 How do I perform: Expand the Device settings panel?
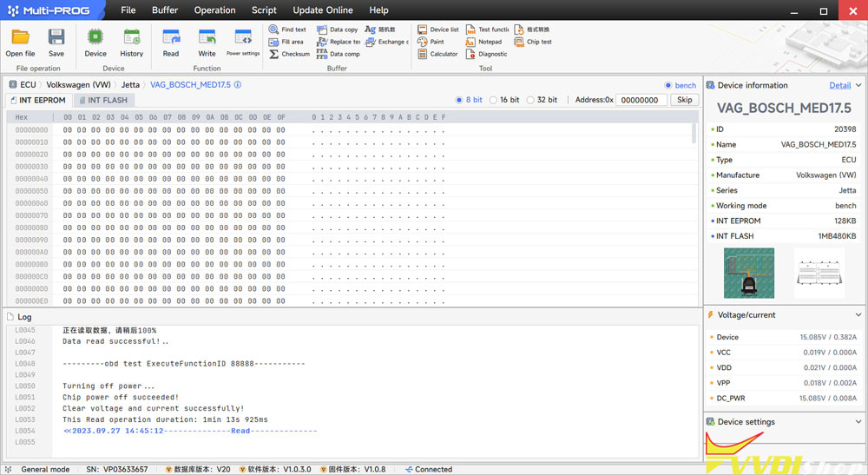pyautogui.click(x=858, y=422)
